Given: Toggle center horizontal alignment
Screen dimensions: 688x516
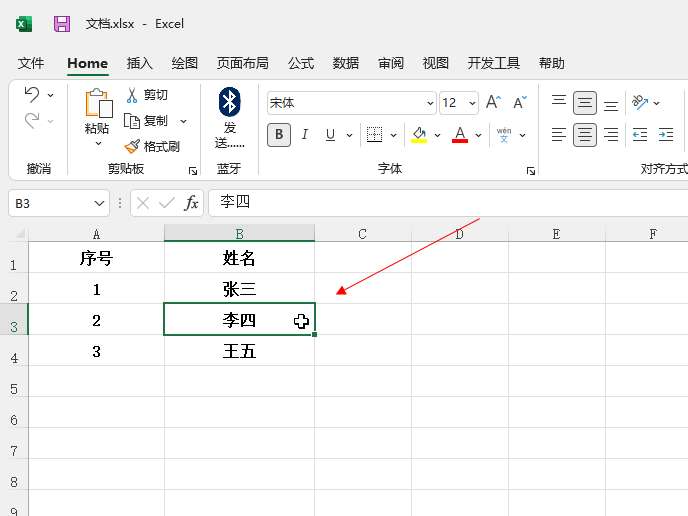Looking at the screenshot, I should tap(585, 134).
